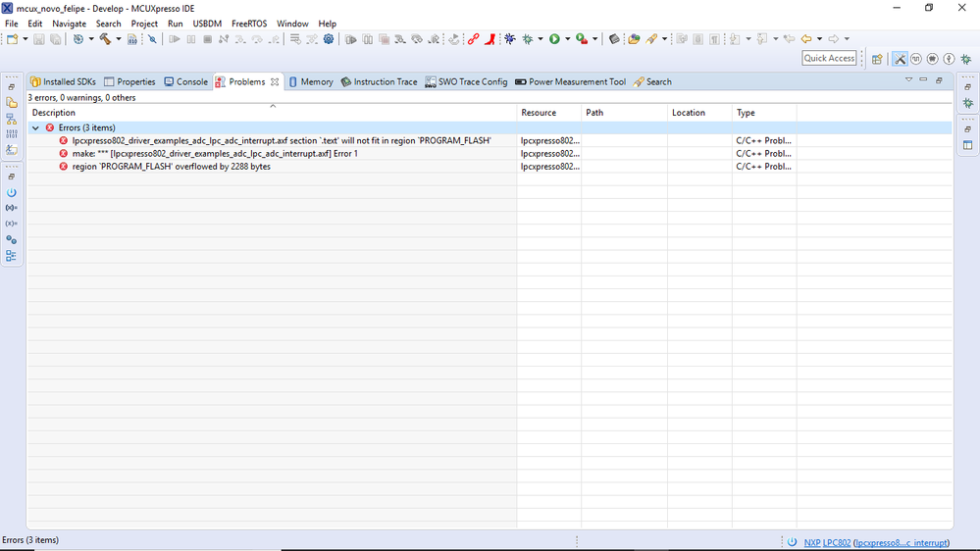Sort by the Type column header
Image resolution: width=980 pixels, height=551 pixels.
coord(764,113)
